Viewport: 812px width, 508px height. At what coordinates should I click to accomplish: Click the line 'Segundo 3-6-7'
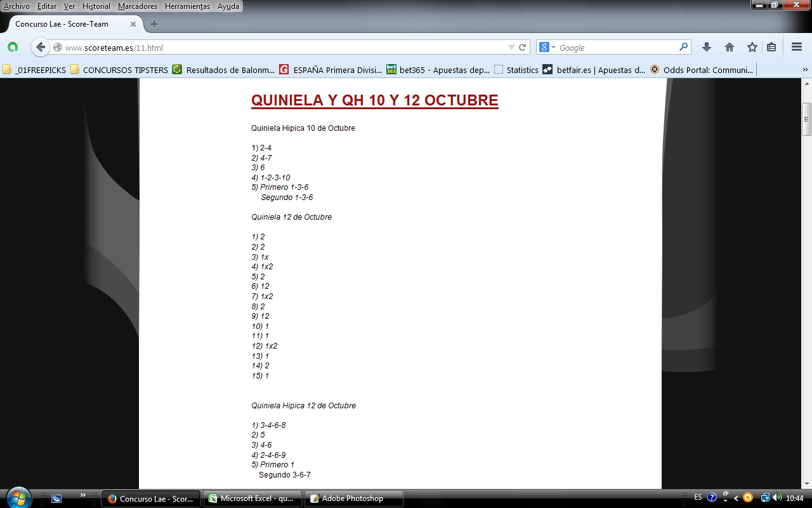285,475
